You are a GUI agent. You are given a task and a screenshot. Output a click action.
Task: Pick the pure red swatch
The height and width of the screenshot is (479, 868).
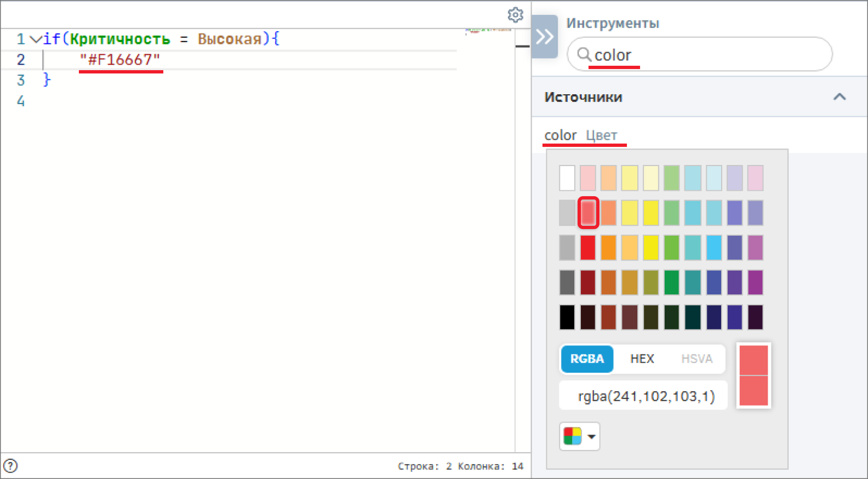(x=588, y=248)
